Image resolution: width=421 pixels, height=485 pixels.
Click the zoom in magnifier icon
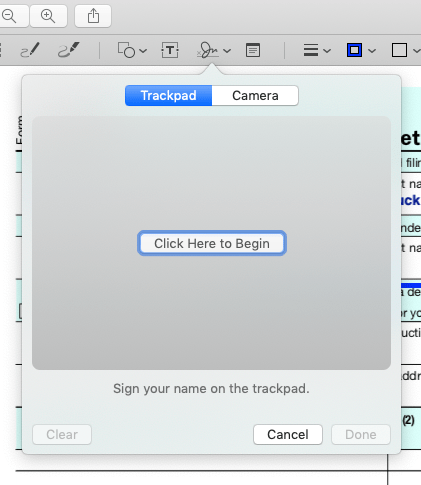point(48,16)
